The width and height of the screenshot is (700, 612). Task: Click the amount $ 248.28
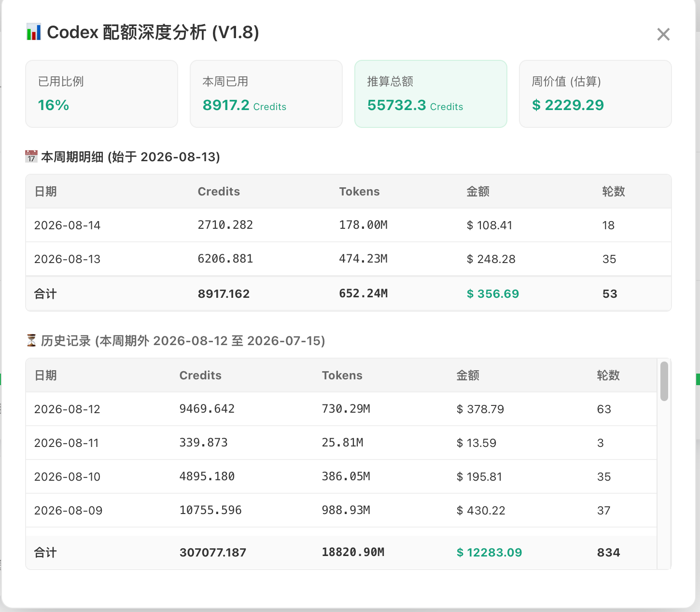click(491, 259)
